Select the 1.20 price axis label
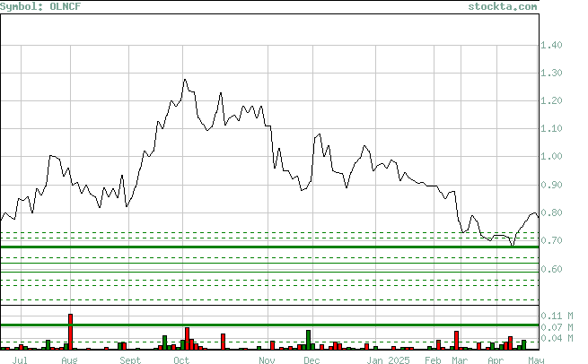The image size is (588, 364). click(551, 100)
